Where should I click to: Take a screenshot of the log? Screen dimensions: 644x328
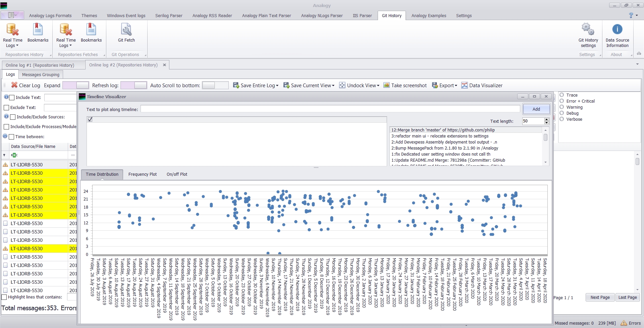click(x=405, y=85)
